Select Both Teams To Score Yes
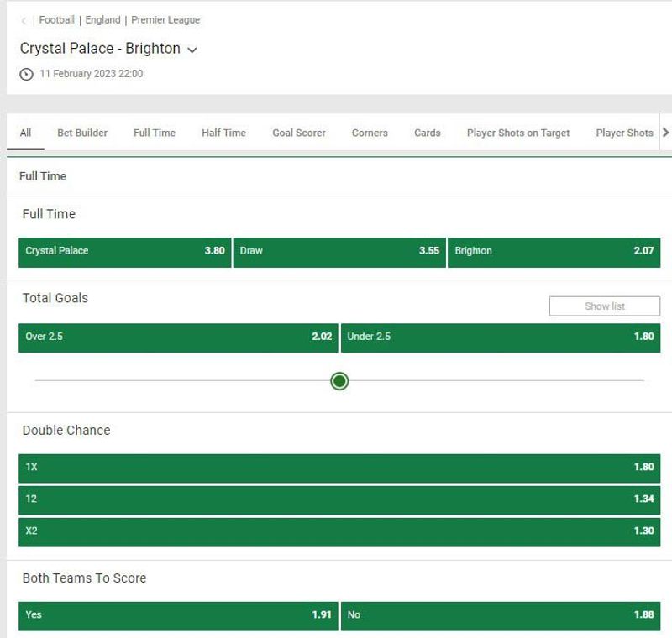Image resolution: width=672 pixels, height=638 pixels. click(178, 616)
